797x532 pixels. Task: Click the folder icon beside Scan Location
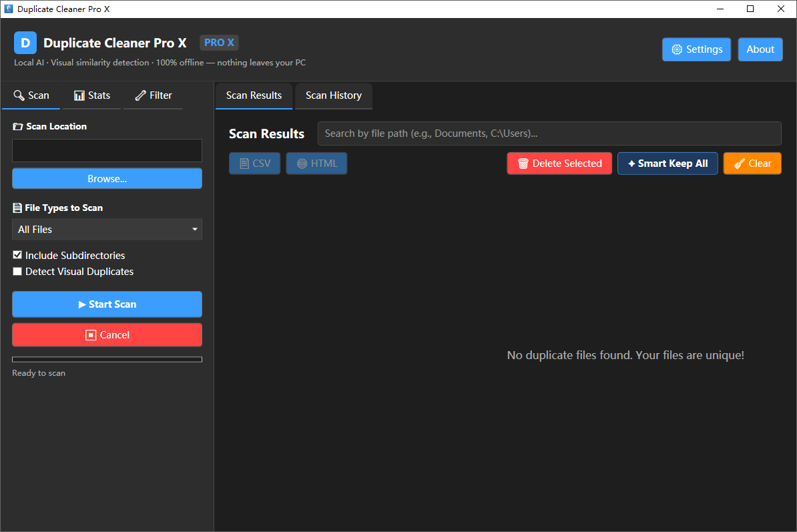18,127
